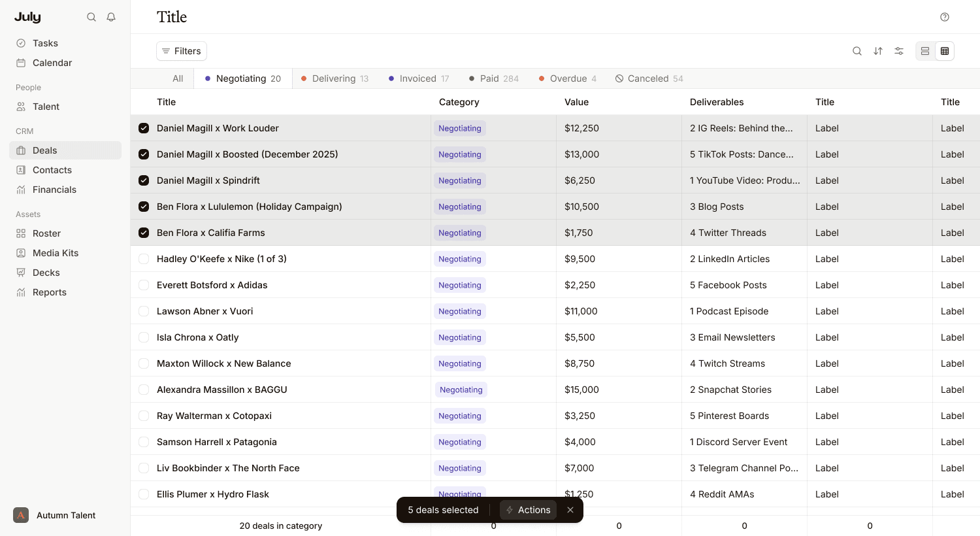980x536 pixels.
Task: Open Roster under Assets
Action: [65, 233]
